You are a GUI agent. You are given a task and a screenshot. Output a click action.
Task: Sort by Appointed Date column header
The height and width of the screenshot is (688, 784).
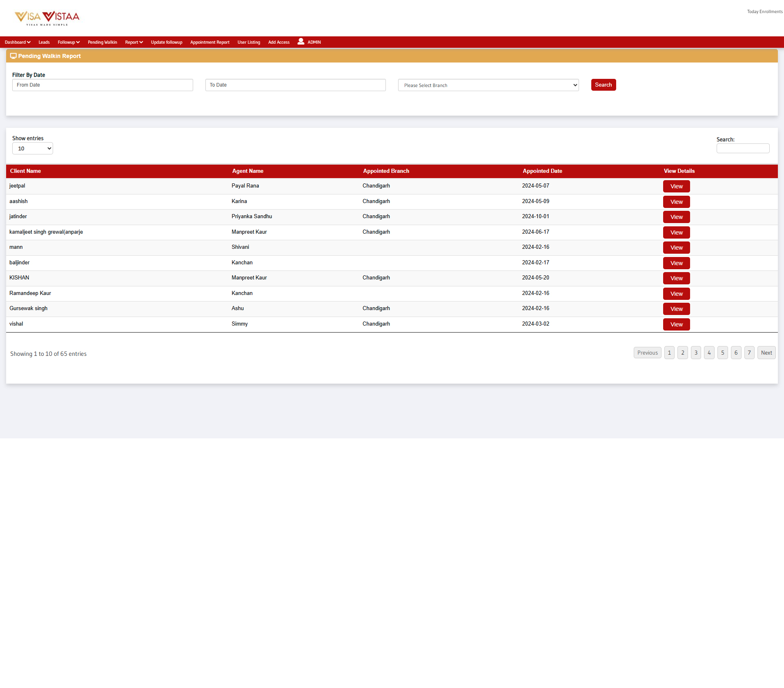(x=542, y=171)
